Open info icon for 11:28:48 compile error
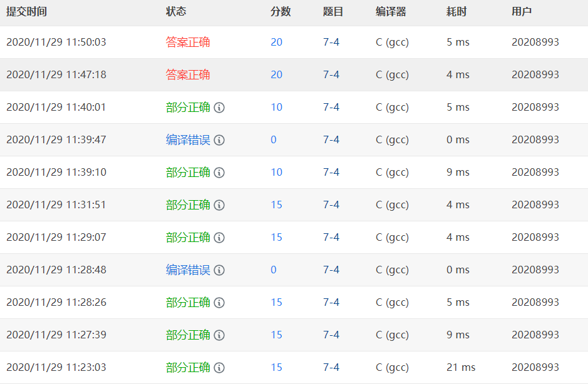 [219, 270]
